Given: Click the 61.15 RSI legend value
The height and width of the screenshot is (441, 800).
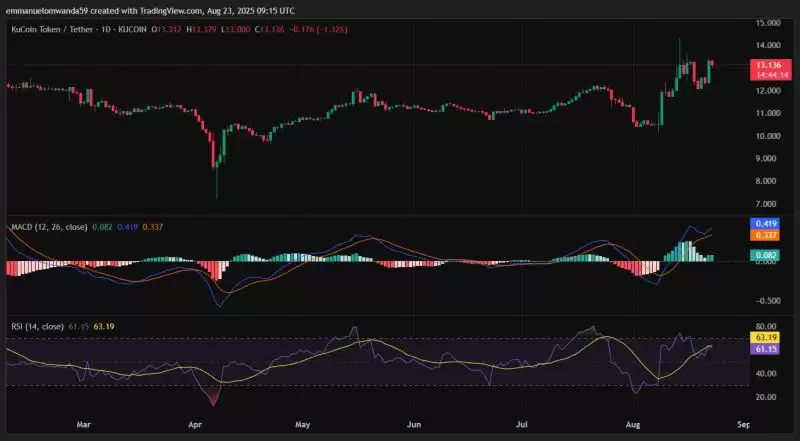Looking at the screenshot, I should tap(79, 327).
